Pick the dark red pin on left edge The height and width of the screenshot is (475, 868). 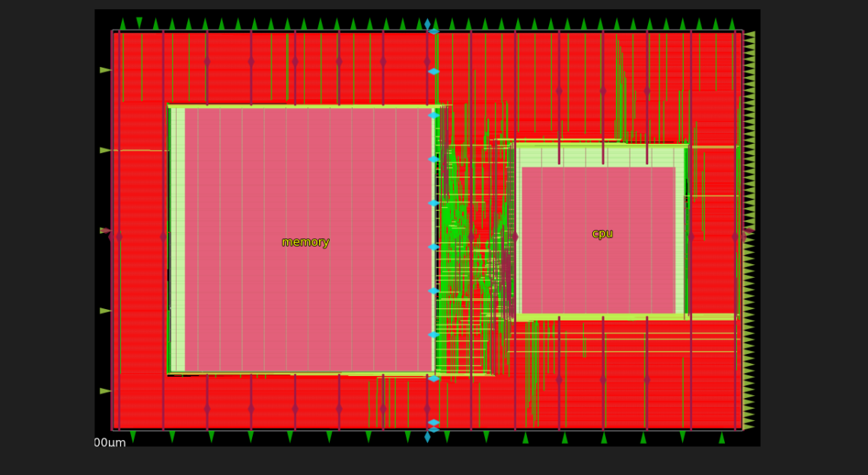(x=105, y=231)
